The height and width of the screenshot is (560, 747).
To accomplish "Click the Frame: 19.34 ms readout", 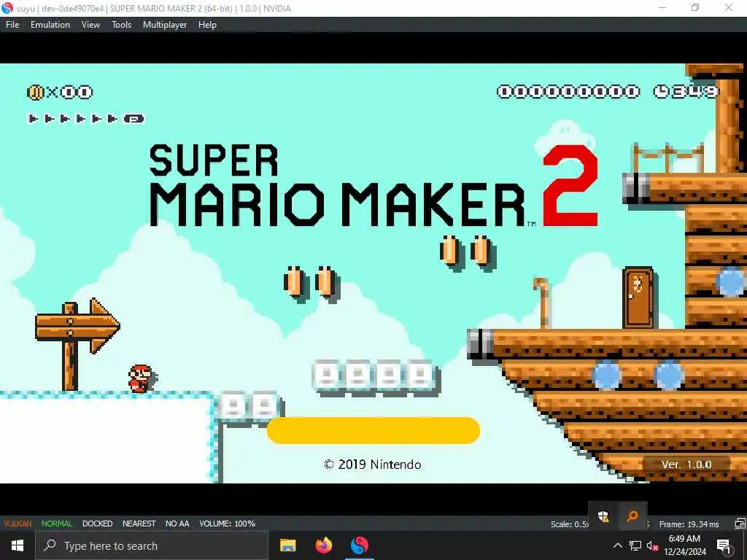I will (x=689, y=524).
